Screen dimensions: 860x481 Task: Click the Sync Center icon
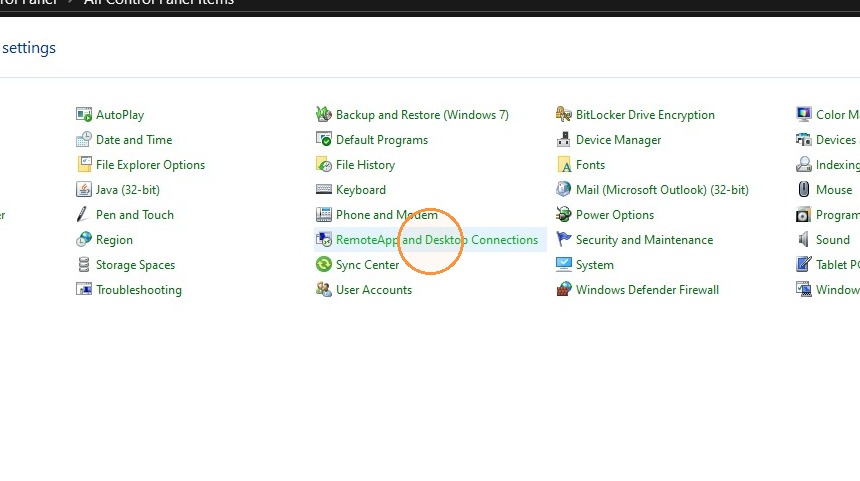click(324, 265)
